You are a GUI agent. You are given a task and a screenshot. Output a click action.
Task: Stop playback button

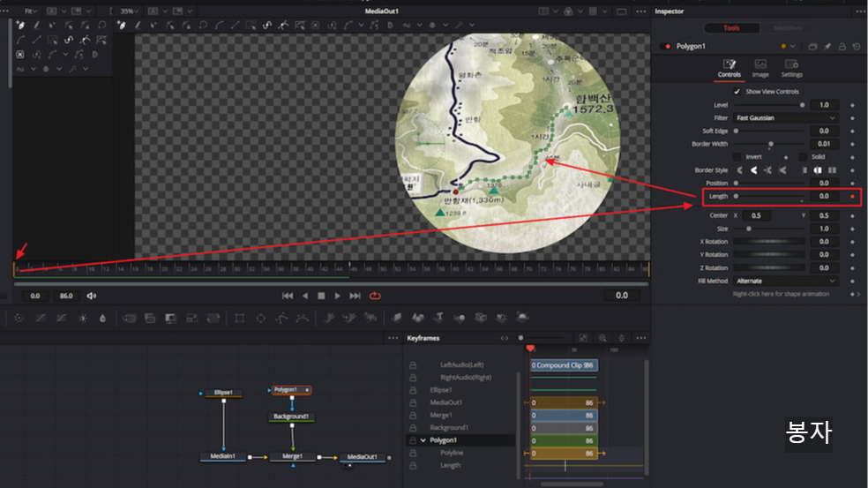coord(321,296)
